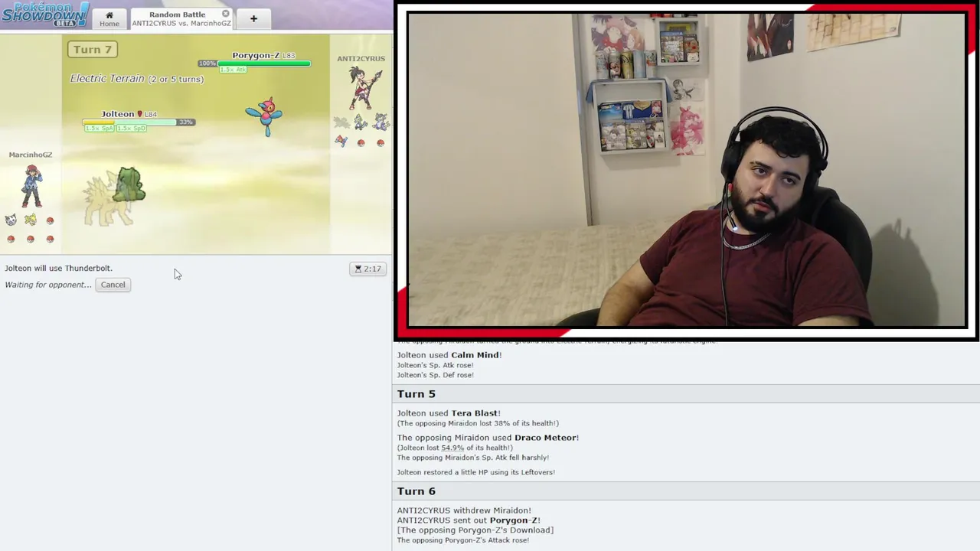Close the Random Battle tab
Viewport: 980px width, 551px height.
226,14
